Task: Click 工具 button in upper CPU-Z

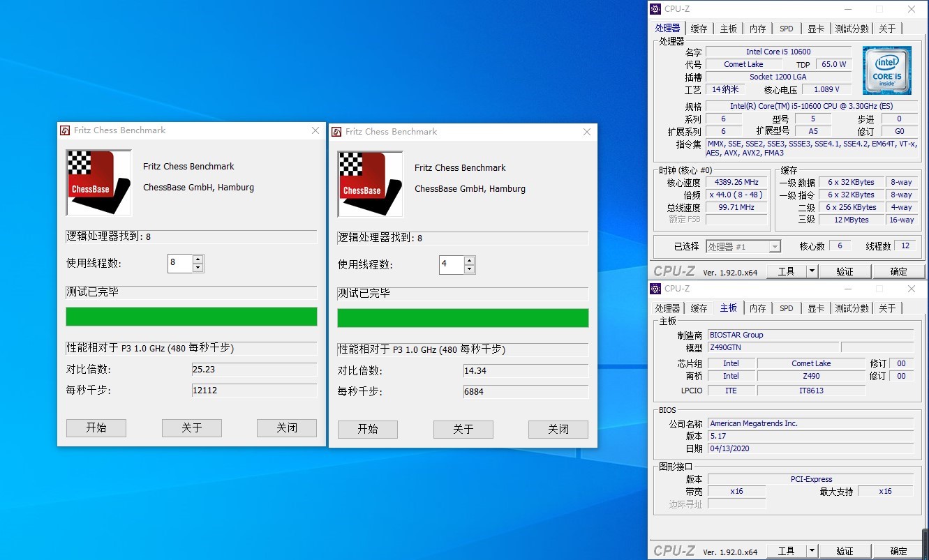Action: tap(787, 271)
